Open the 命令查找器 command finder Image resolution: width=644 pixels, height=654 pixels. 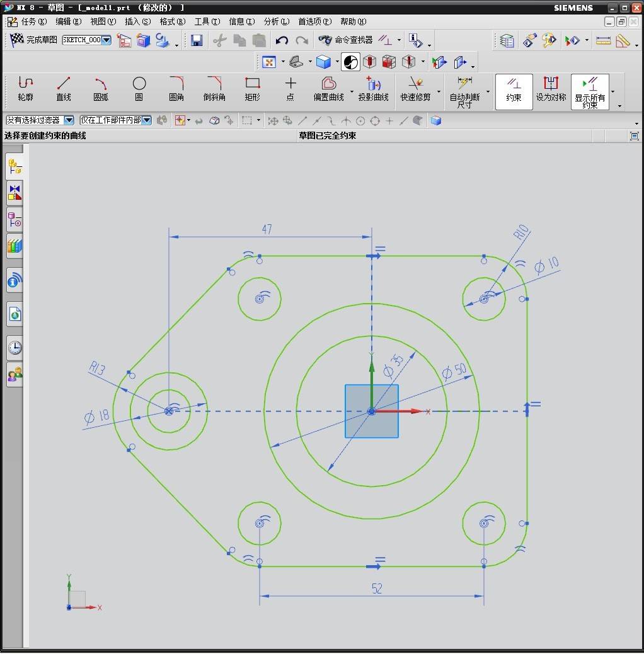pos(346,40)
